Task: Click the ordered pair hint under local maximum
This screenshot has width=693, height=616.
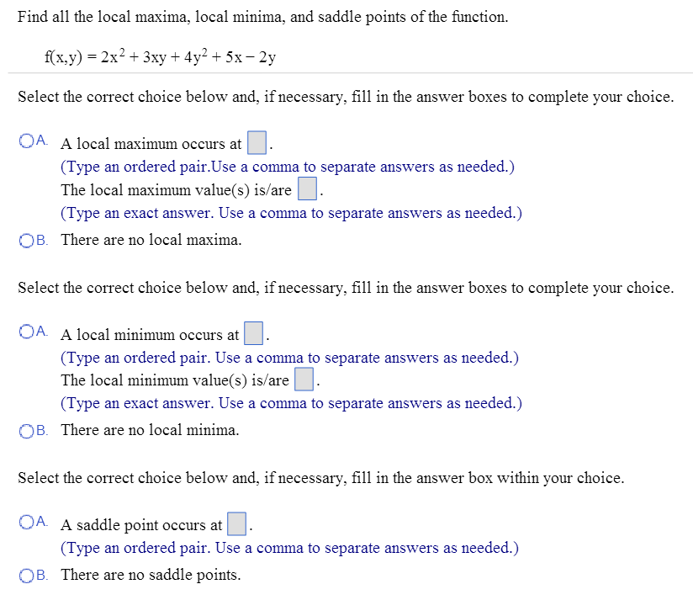Action: point(288,167)
